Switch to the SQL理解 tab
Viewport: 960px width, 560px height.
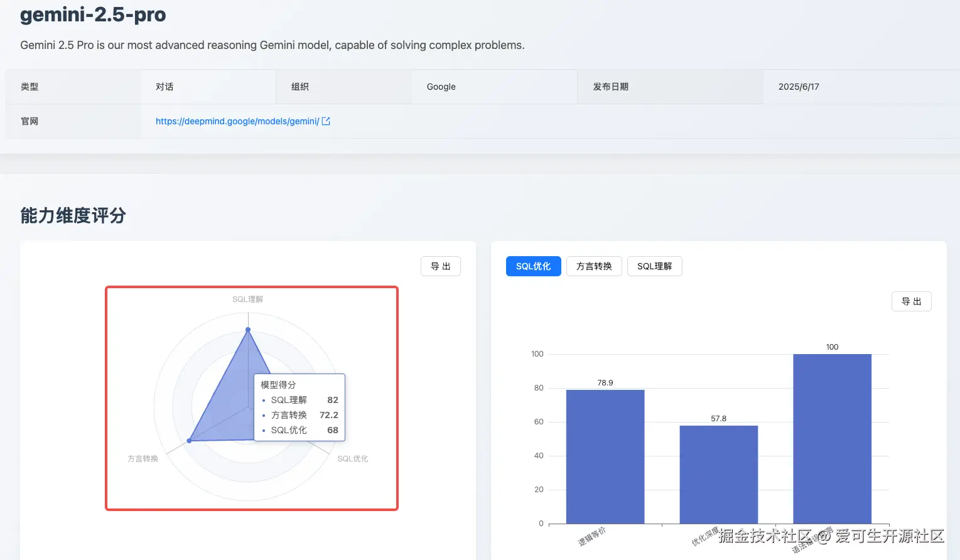click(x=654, y=266)
